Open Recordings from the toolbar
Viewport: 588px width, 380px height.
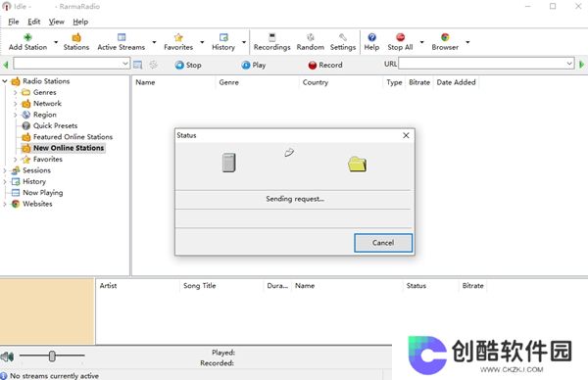point(271,41)
